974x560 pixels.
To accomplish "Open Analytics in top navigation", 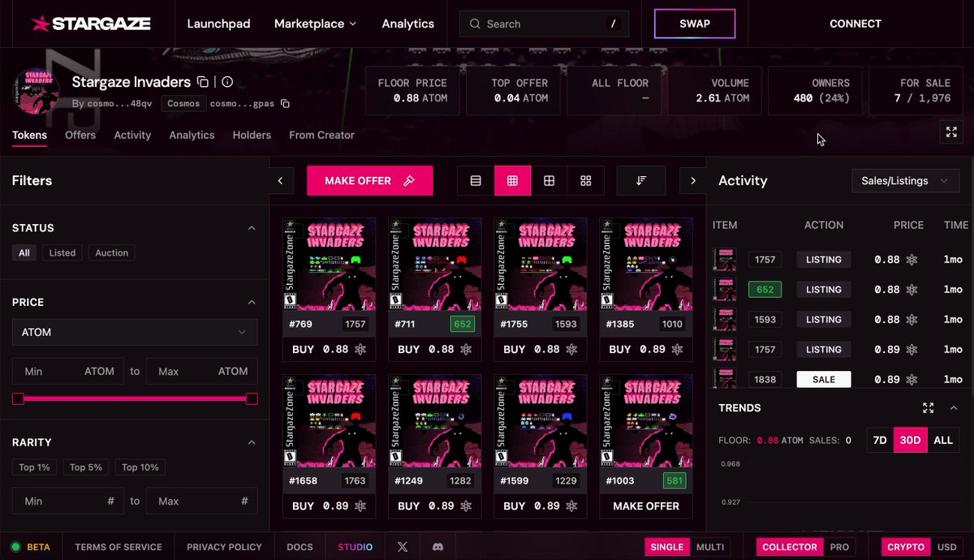I will [x=407, y=24].
